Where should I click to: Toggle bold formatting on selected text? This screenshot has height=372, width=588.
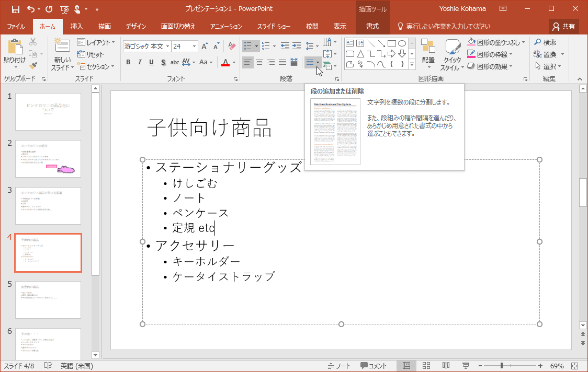click(x=128, y=62)
